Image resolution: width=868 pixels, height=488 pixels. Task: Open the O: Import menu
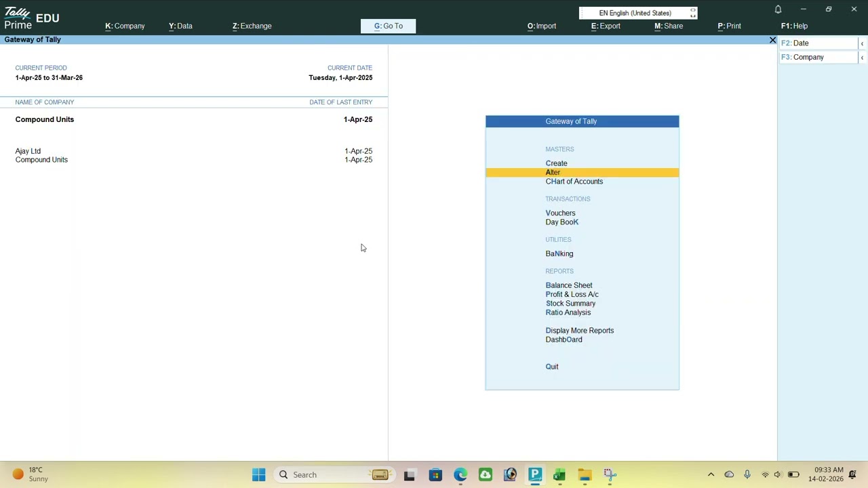(541, 26)
